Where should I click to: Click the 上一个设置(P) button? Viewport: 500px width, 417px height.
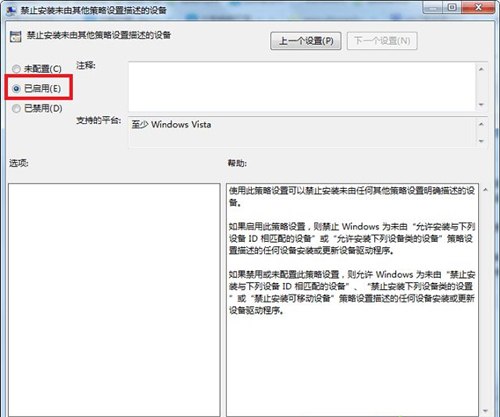306,41
